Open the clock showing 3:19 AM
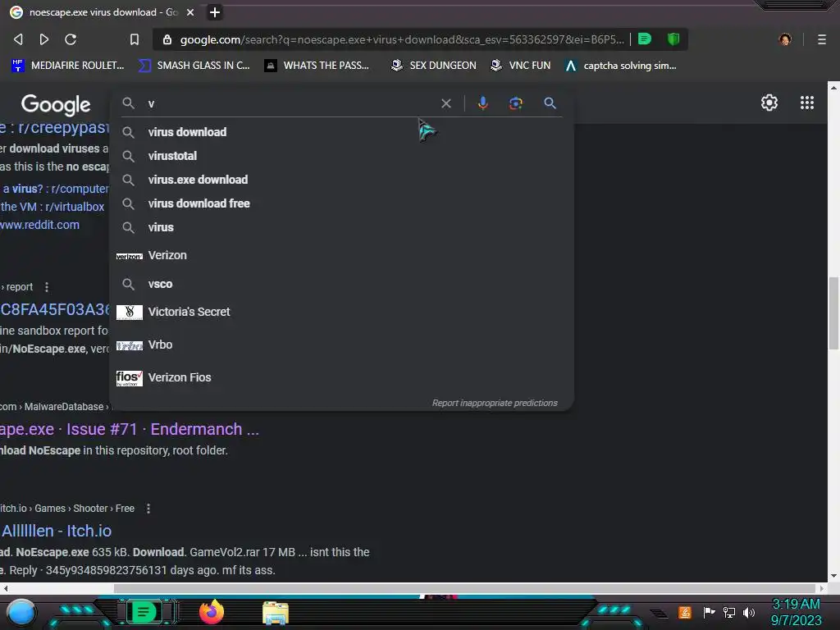This screenshot has width=840, height=630. point(796,612)
